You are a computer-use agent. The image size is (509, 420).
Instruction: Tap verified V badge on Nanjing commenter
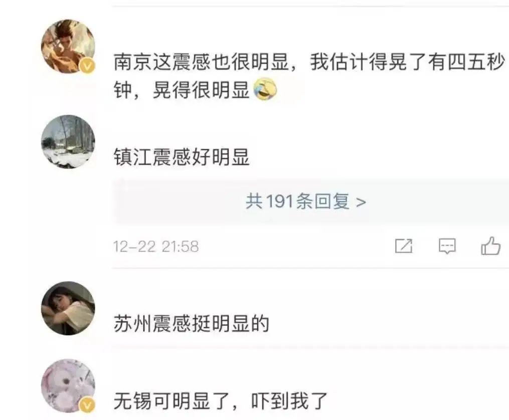87,67
